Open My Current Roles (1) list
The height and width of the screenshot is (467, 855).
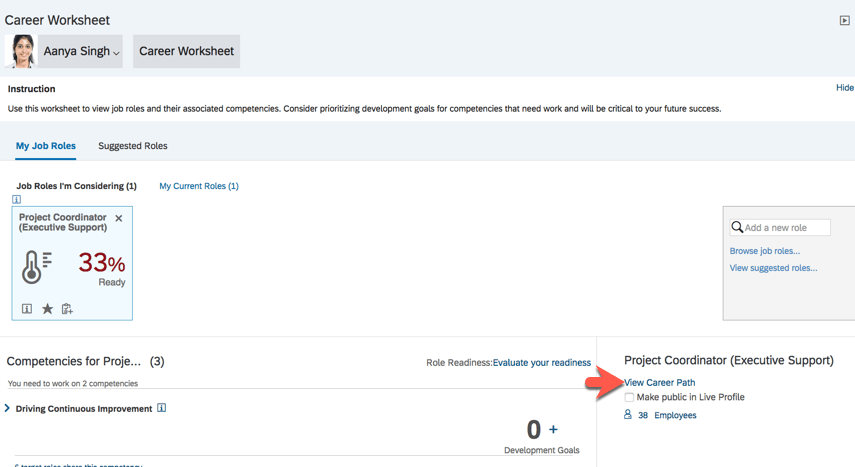tap(199, 186)
